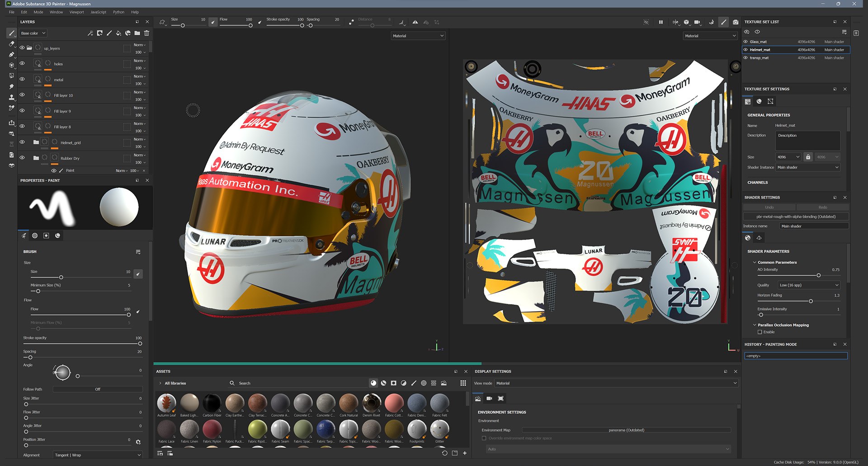This screenshot has height=466, width=868.
Task: Select the Eraser tool
Action: 12,44
